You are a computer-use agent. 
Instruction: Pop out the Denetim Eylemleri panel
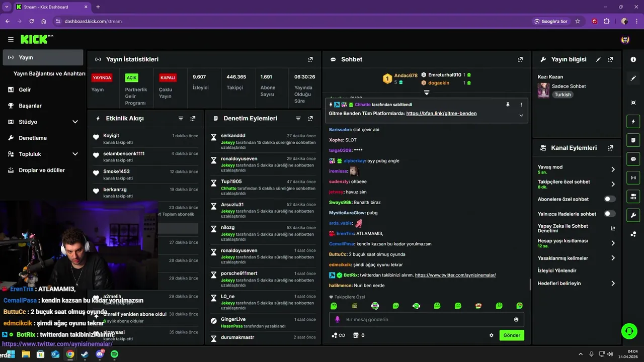click(310, 119)
